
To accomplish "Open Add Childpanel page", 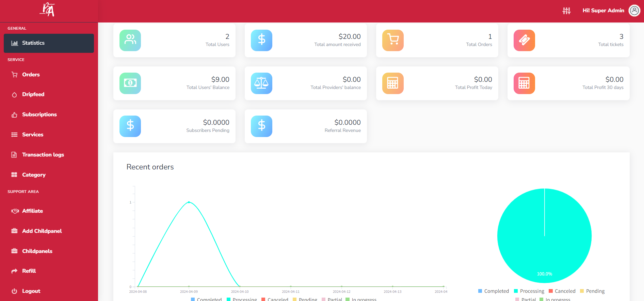I will point(42,231).
